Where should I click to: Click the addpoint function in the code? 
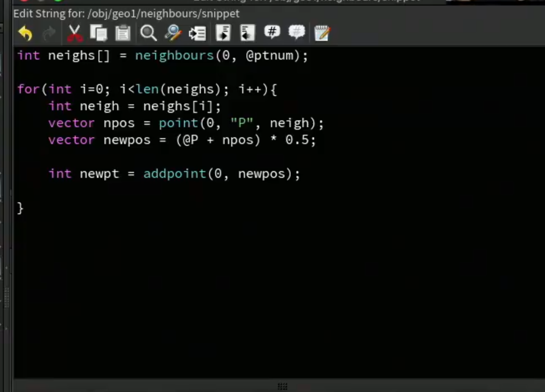(175, 174)
